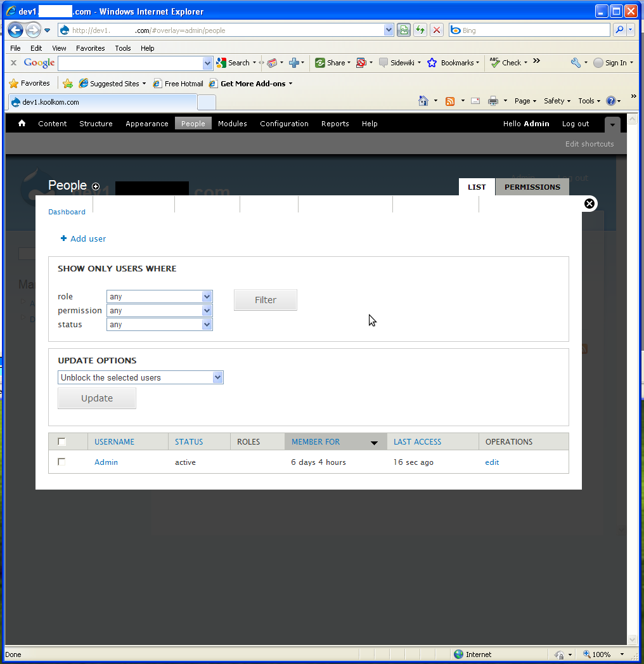Click the Google toolbar Share icon
The image size is (644, 664).
tap(320, 63)
